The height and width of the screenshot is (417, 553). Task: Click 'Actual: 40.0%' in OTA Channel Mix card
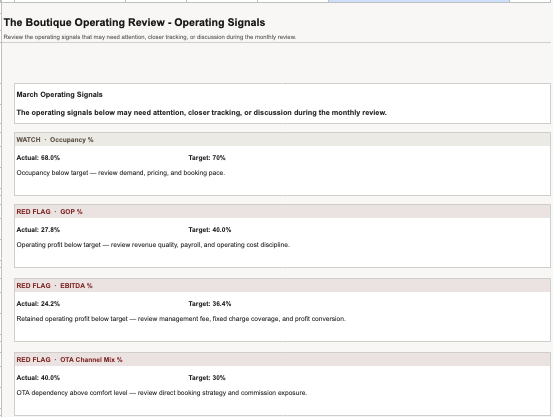(38, 378)
